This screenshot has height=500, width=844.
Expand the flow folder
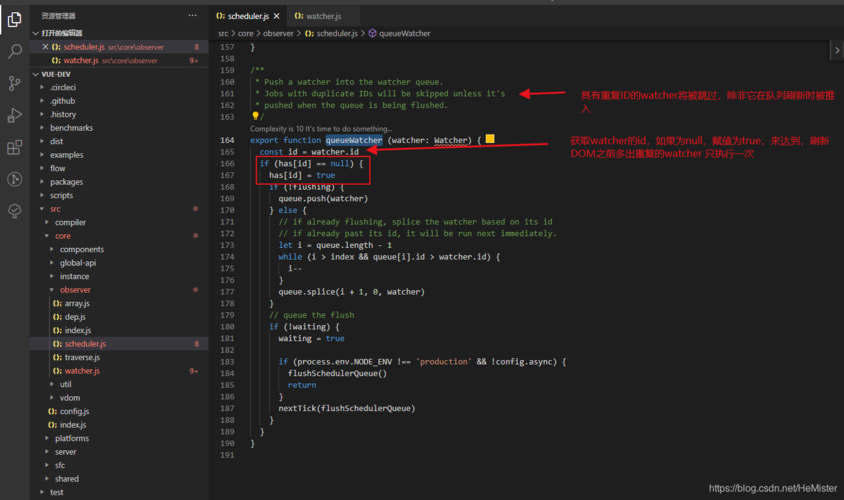pos(58,168)
